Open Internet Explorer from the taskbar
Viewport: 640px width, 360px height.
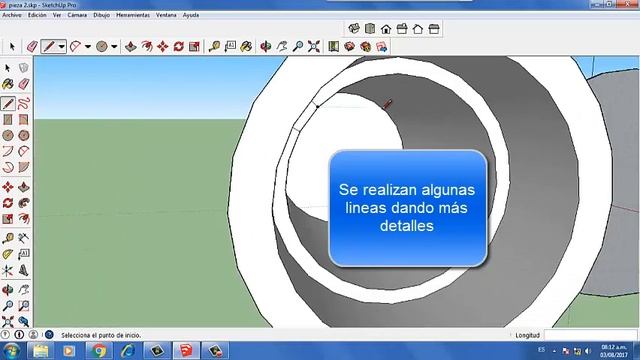[128, 351]
